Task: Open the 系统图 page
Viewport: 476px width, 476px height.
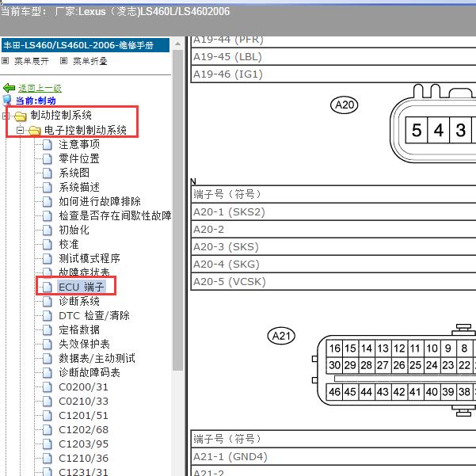Action: tap(74, 173)
